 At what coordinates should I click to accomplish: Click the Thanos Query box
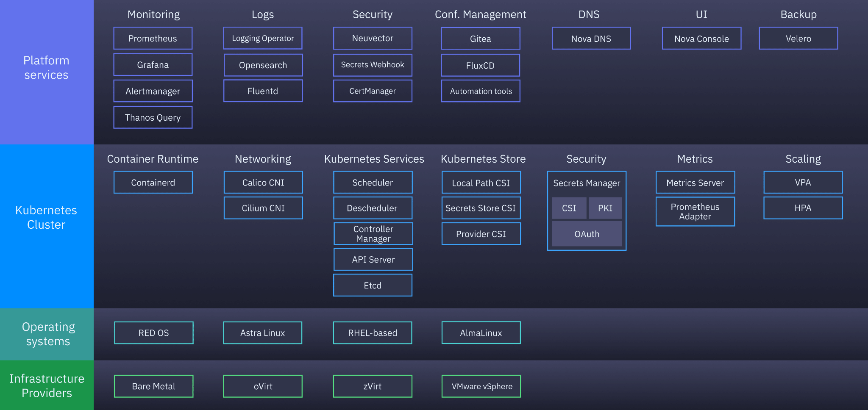point(153,117)
